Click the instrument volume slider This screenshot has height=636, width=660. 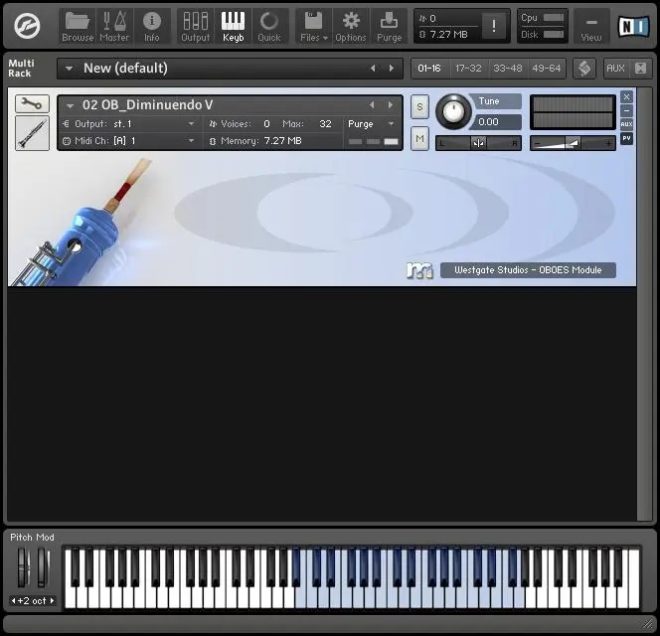(572, 144)
